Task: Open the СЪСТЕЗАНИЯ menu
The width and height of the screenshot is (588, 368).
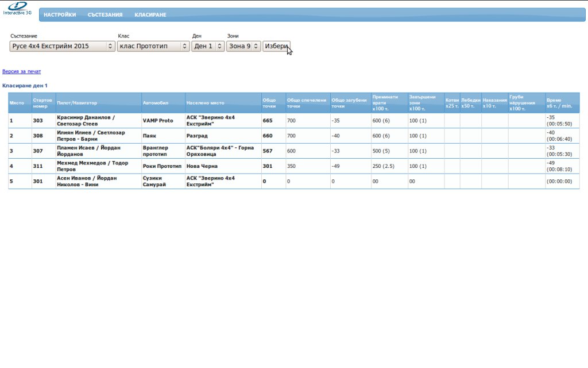Action: tap(105, 14)
